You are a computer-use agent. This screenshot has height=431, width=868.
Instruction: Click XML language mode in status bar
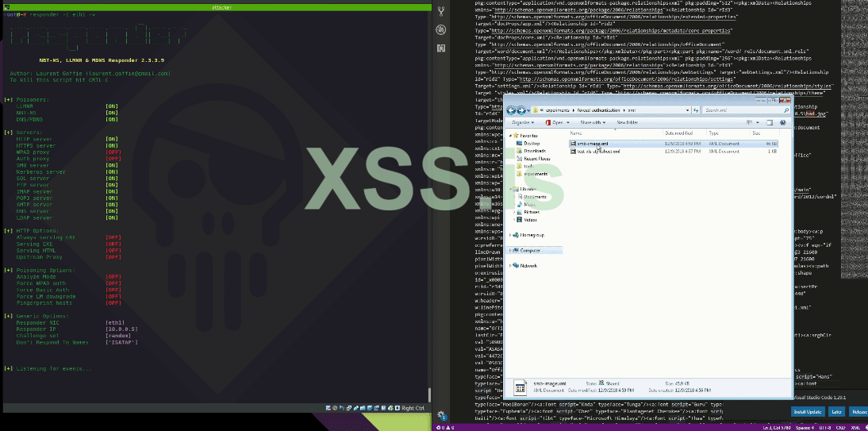[855, 428]
